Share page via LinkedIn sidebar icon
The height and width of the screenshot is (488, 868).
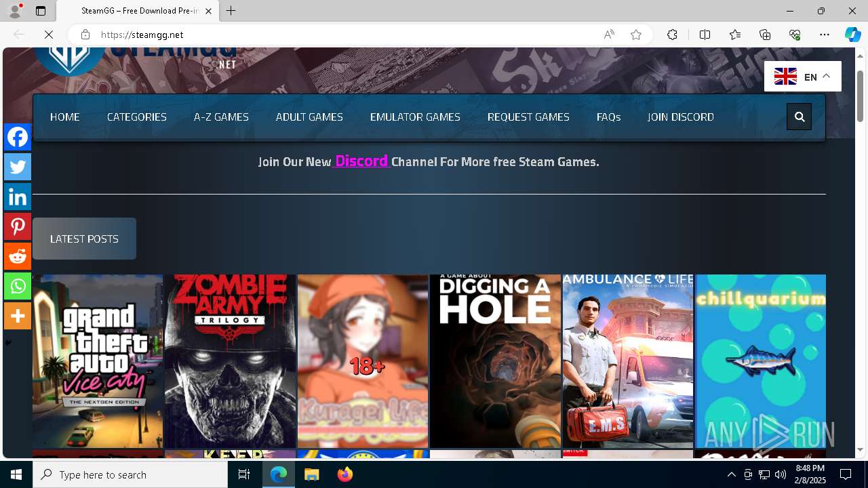(18, 197)
